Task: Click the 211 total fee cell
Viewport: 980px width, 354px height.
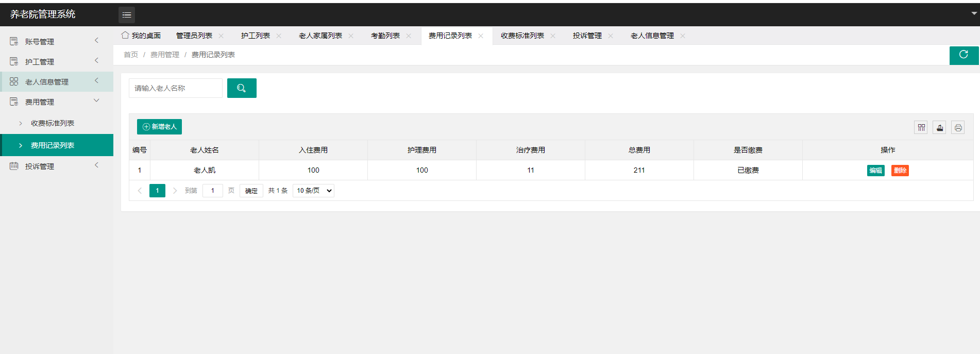Action: pos(639,170)
